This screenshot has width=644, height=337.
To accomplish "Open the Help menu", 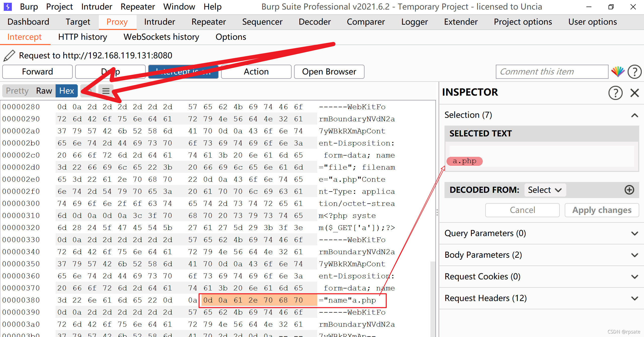I will 213,7.
